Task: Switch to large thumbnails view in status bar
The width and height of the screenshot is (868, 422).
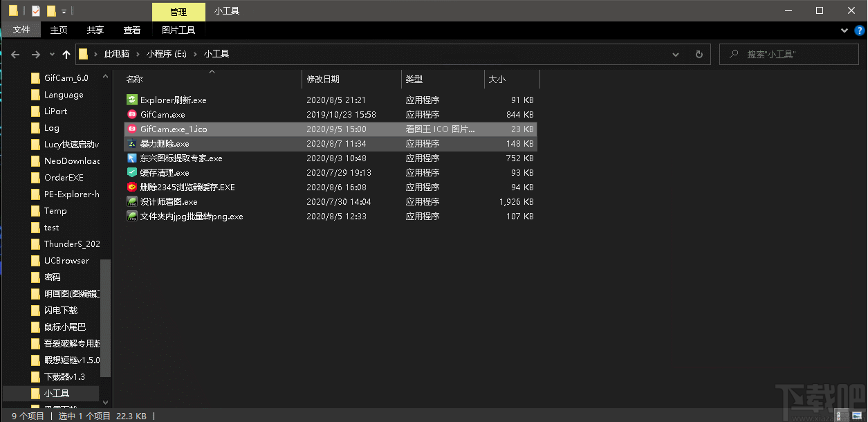Action: pos(858,416)
